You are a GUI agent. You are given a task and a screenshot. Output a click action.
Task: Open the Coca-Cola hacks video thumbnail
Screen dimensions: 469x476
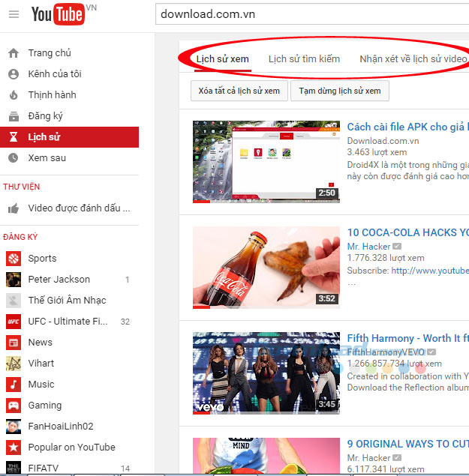tap(266, 268)
